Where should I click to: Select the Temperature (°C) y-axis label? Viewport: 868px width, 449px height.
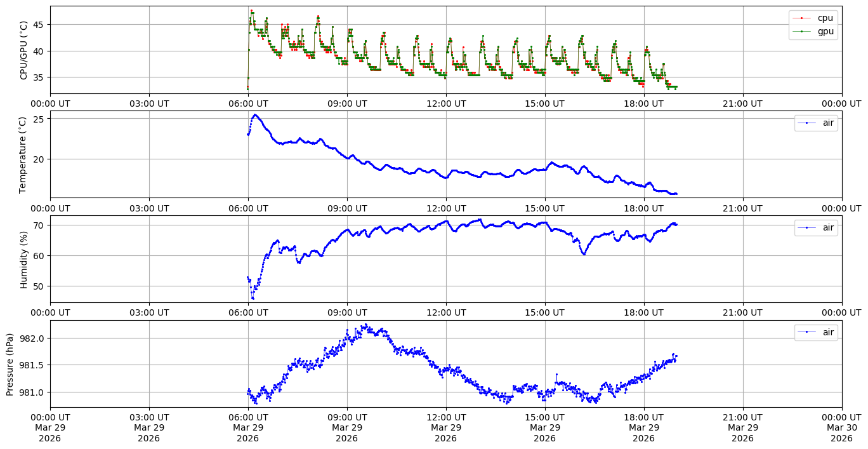[23, 154]
